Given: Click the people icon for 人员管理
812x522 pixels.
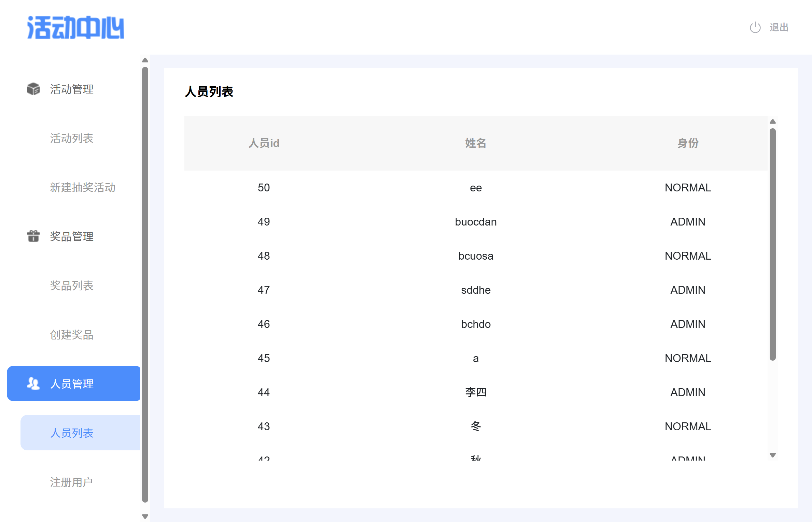Looking at the screenshot, I should [x=33, y=383].
